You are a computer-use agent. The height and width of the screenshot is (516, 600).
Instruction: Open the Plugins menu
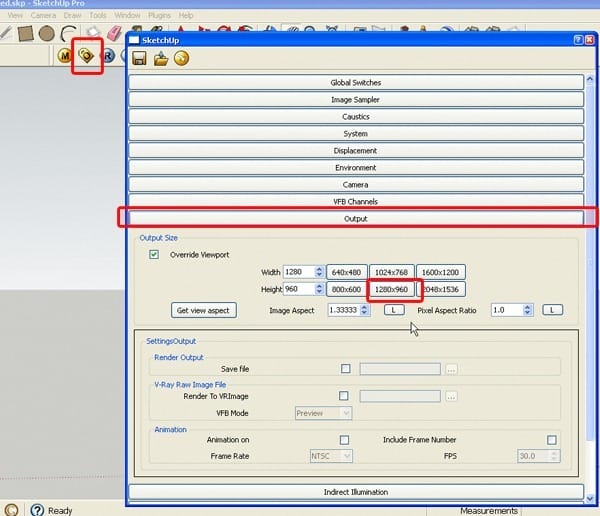[159, 15]
